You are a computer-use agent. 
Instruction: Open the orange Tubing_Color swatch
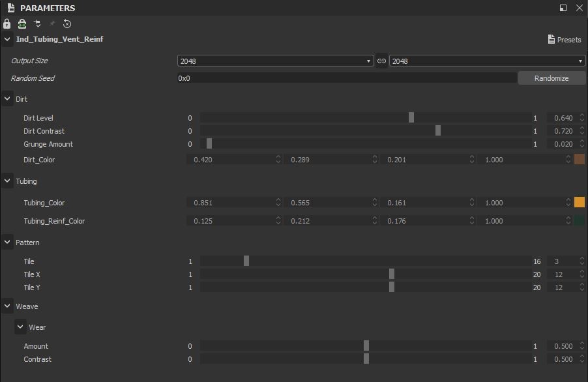(x=580, y=203)
